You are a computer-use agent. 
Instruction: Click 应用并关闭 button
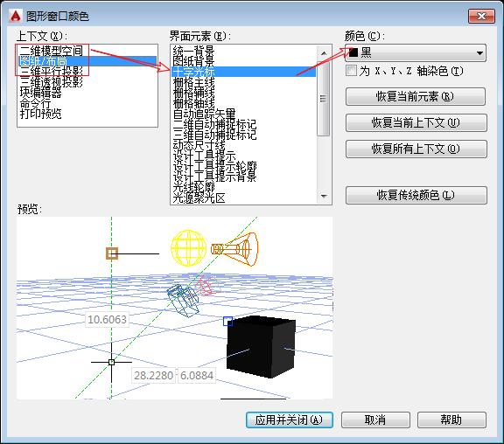(x=290, y=420)
